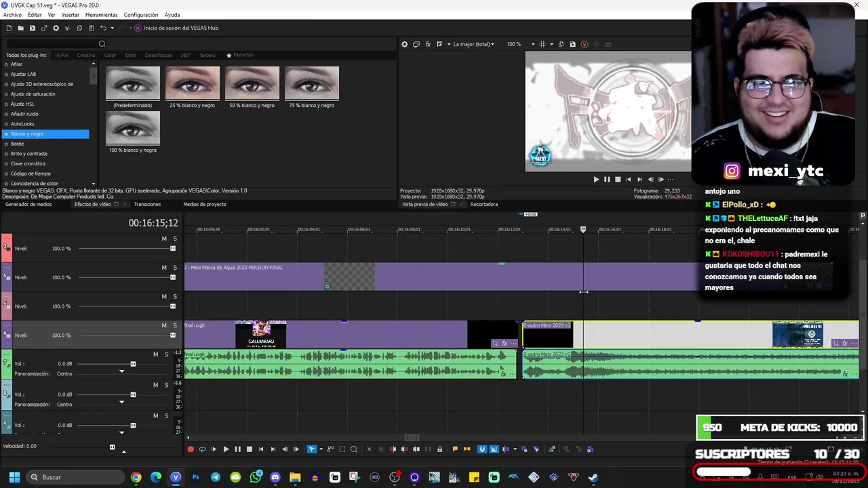Toggle loop playback on timeline transport
868x488 pixels.
(202, 449)
